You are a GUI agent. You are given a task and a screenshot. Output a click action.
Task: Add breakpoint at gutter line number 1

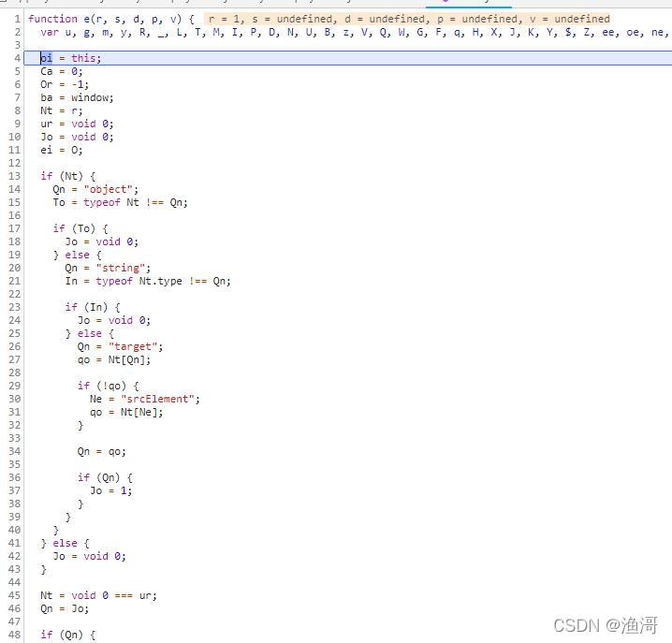pyautogui.click(x=17, y=19)
